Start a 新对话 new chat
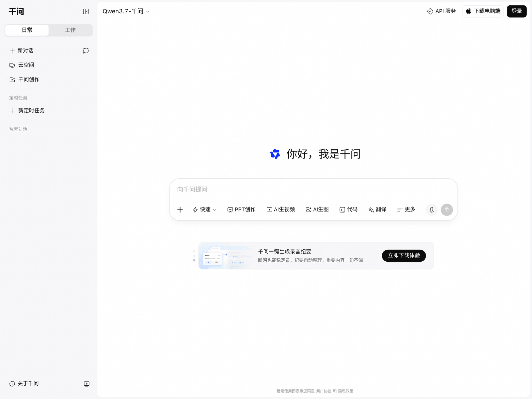Image resolution: width=532 pixels, height=399 pixels. tap(22, 51)
